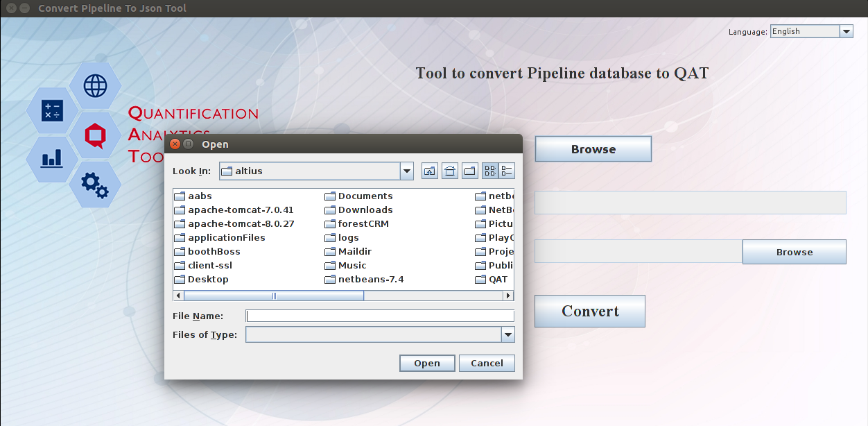Image resolution: width=868 pixels, height=426 pixels.
Task: Select the apache-tomcat-7.0.41 folder
Action: click(x=234, y=210)
